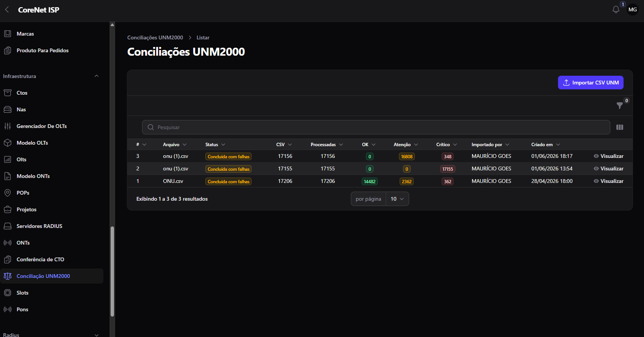Click the Pesquisar search field
This screenshot has height=337, width=644.
pos(376,127)
